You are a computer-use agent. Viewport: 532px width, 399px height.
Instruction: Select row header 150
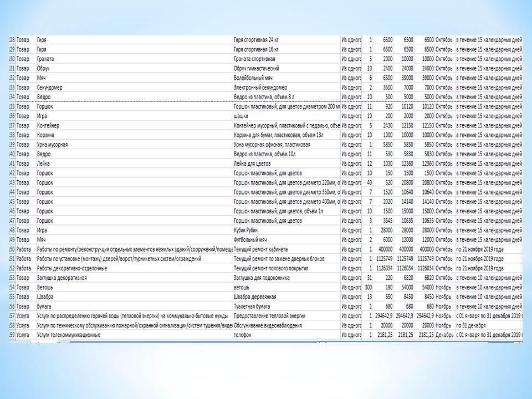pyautogui.click(x=12, y=249)
